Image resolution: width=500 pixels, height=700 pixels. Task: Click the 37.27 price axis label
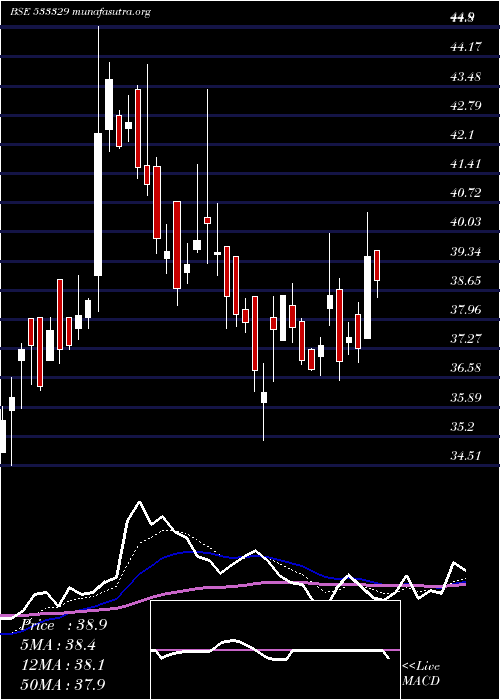pyautogui.click(x=466, y=339)
